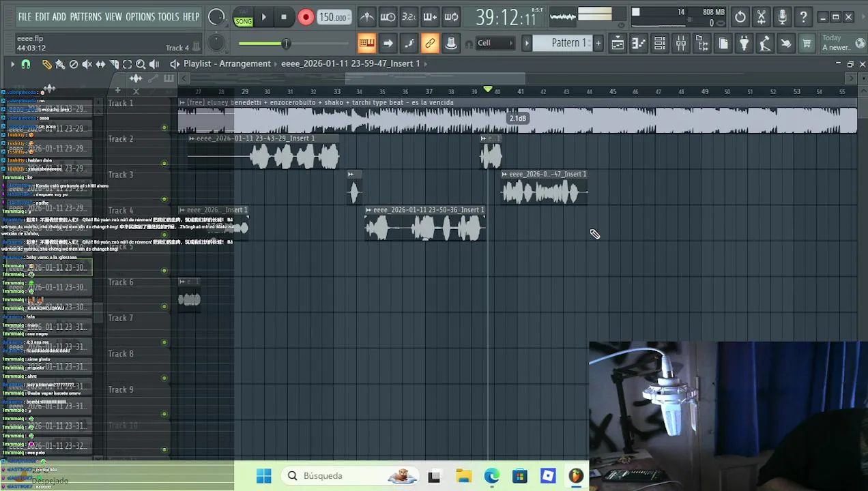Open the help question mark icon
868x491 pixels.
click(x=804, y=17)
